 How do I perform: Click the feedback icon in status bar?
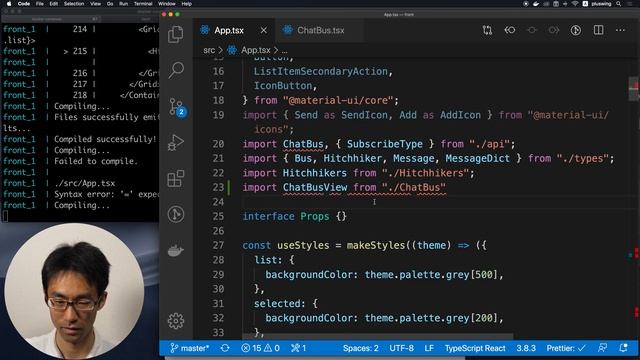602,348
